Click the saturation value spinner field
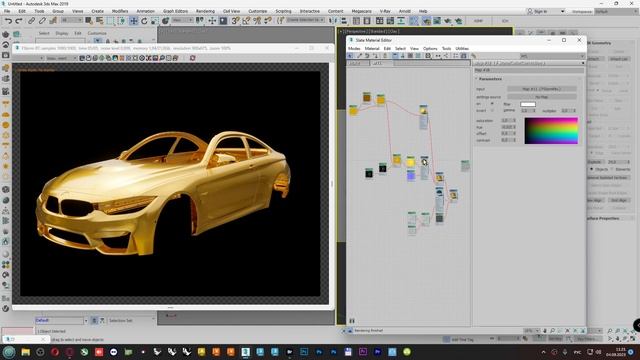Image resolution: width=640 pixels, height=360 pixels. pos(507,121)
